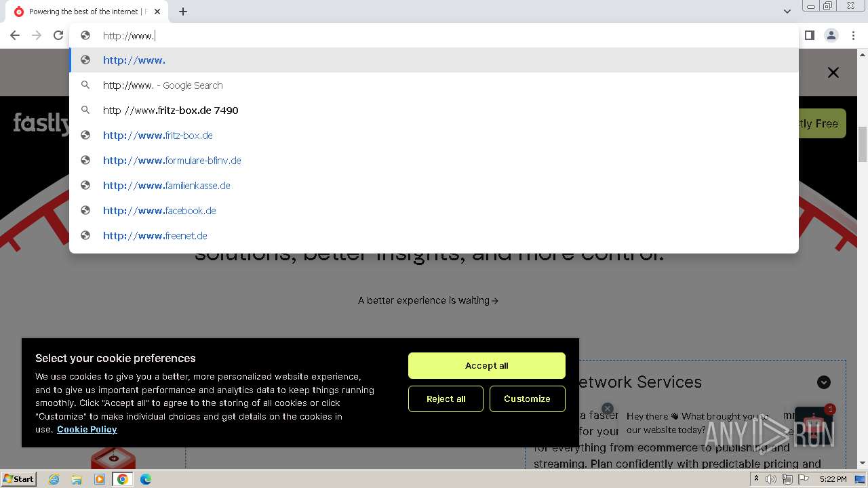The height and width of the screenshot is (488, 868).
Task: Open File Explorer from the taskbar
Action: coord(77,479)
